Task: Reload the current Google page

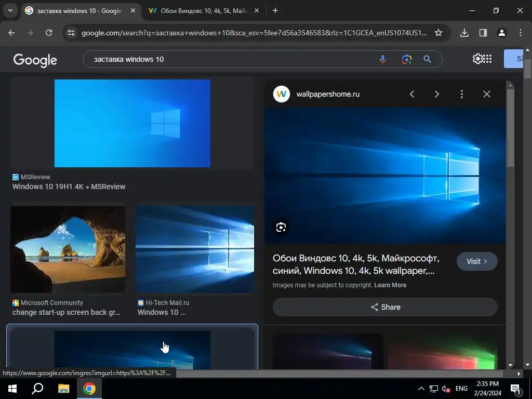Action: point(49,33)
